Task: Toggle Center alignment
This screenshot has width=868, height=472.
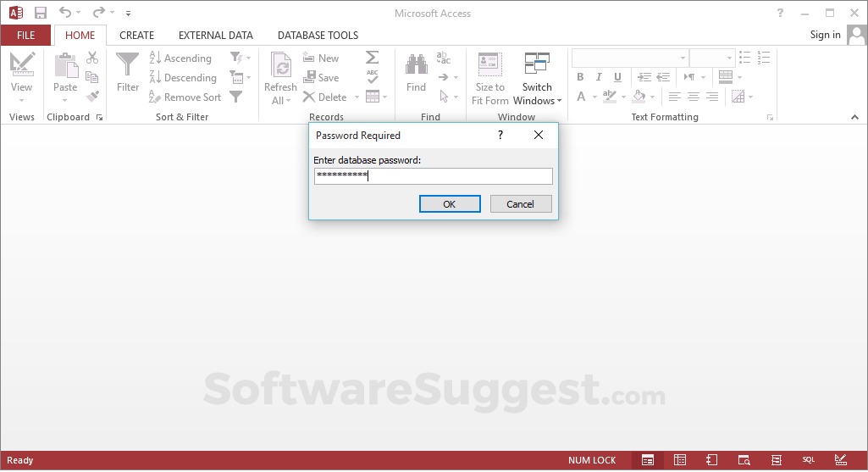Action: (x=693, y=97)
